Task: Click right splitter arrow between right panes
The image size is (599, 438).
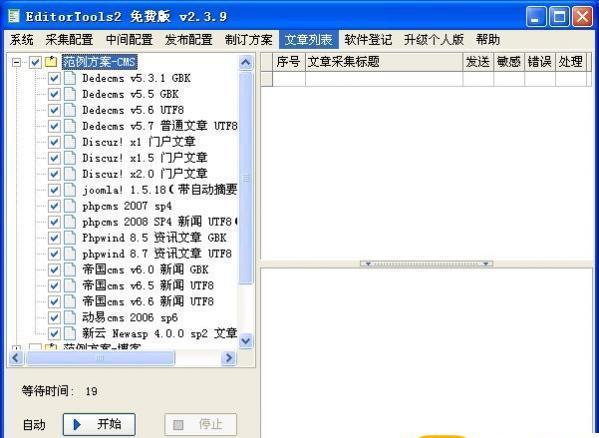Action: point(486,264)
